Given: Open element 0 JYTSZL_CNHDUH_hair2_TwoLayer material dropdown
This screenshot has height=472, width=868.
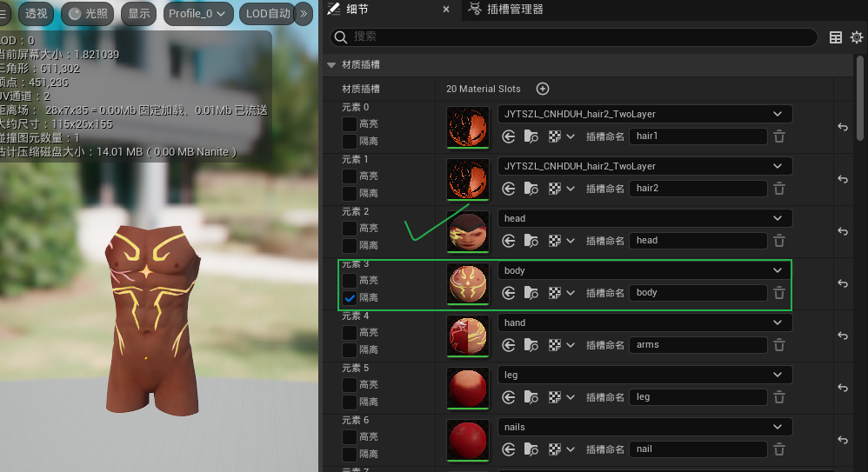Looking at the screenshot, I should 644,114.
